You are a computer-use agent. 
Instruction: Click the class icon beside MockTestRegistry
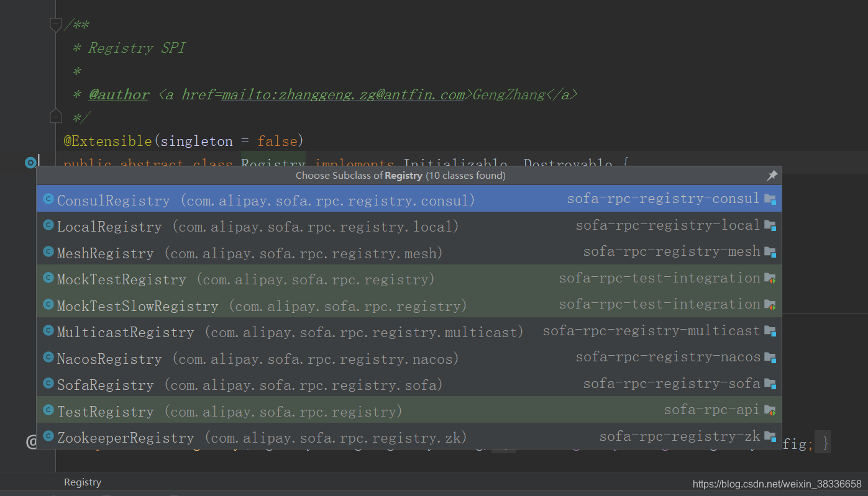coord(48,278)
